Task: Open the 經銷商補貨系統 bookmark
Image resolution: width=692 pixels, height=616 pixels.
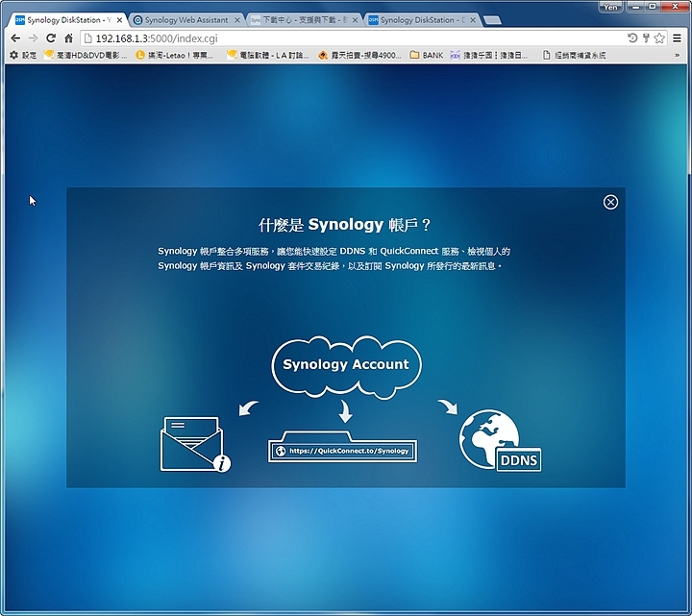Action: click(x=574, y=55)
